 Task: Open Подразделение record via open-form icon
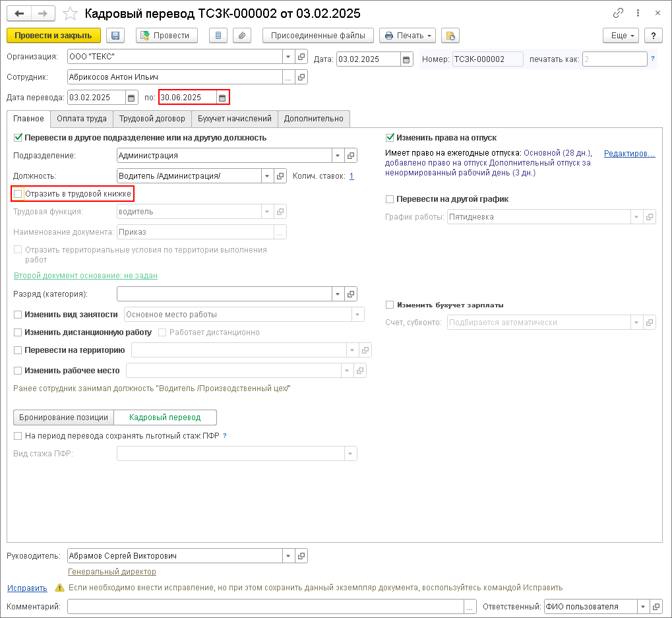point(351,156)
